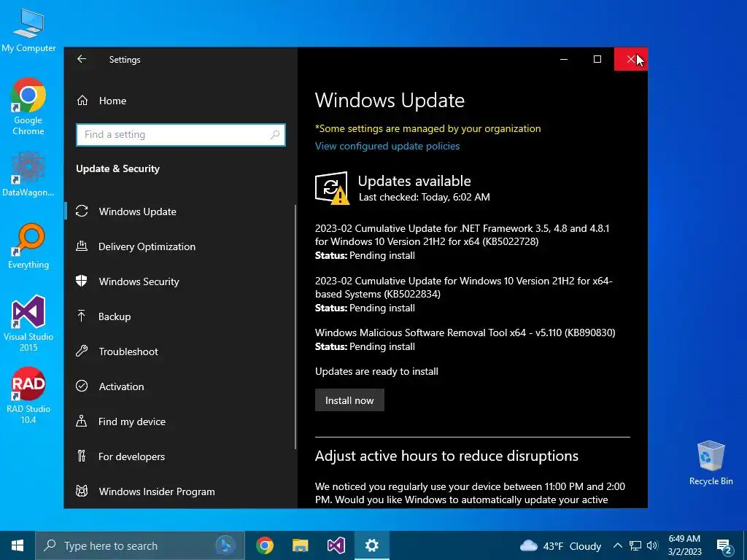Viewport: 747px width, 560px height.
Task: Click the Last checked: Today, 6:02 AM text
Action: point(424,197)
